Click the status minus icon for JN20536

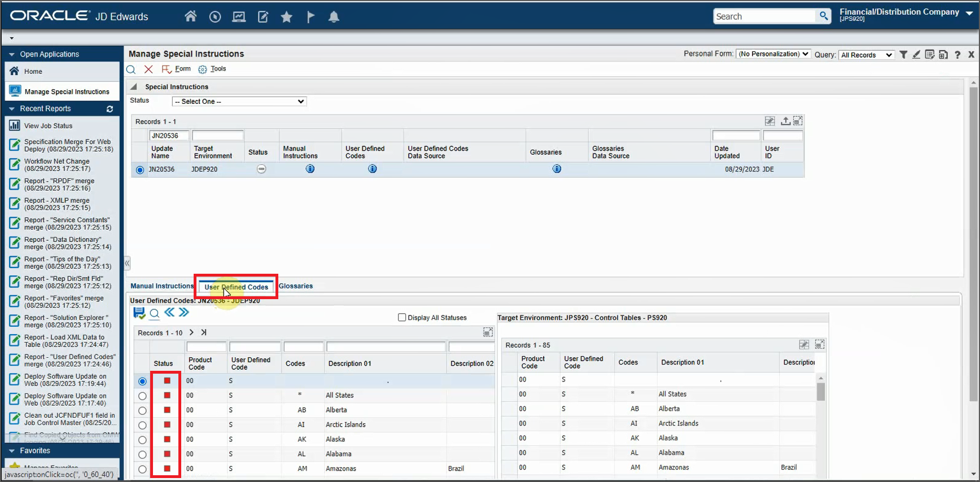pos(261,169)
